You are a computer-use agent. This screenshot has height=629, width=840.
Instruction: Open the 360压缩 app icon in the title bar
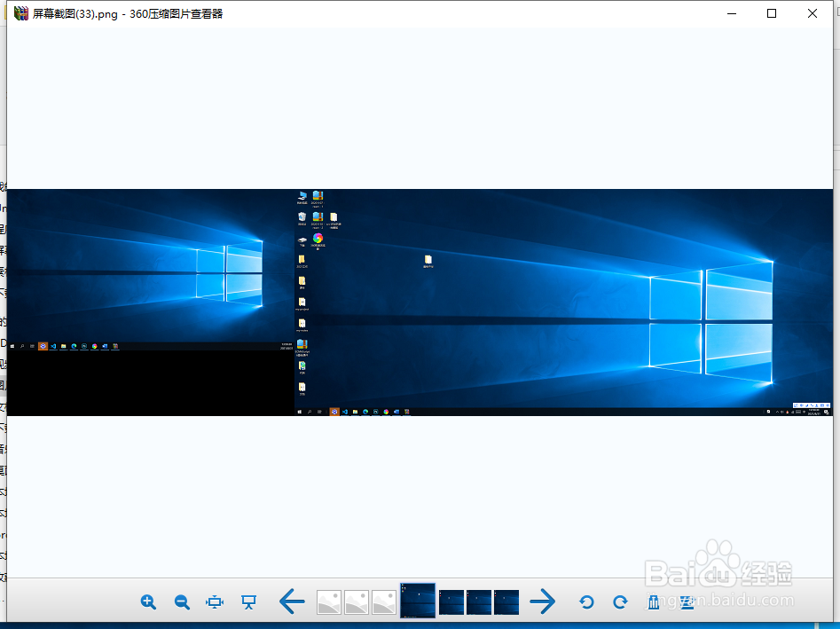[21, 13]
